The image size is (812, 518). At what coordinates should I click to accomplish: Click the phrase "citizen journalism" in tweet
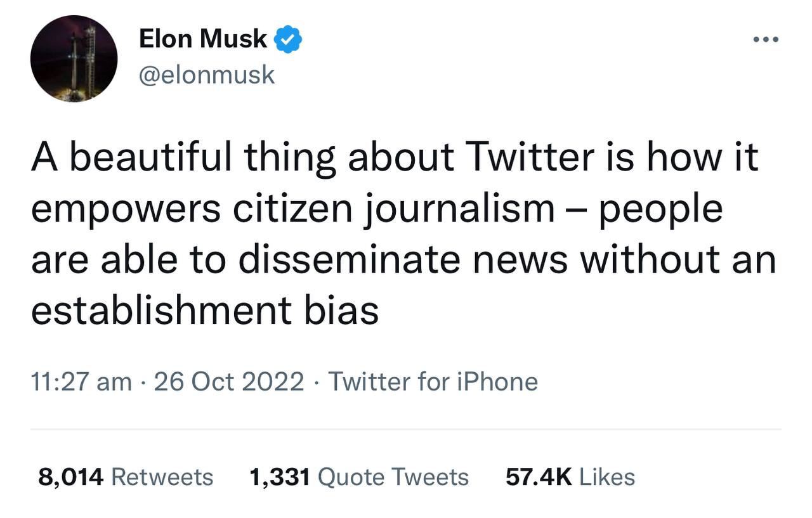pos(393,209)
